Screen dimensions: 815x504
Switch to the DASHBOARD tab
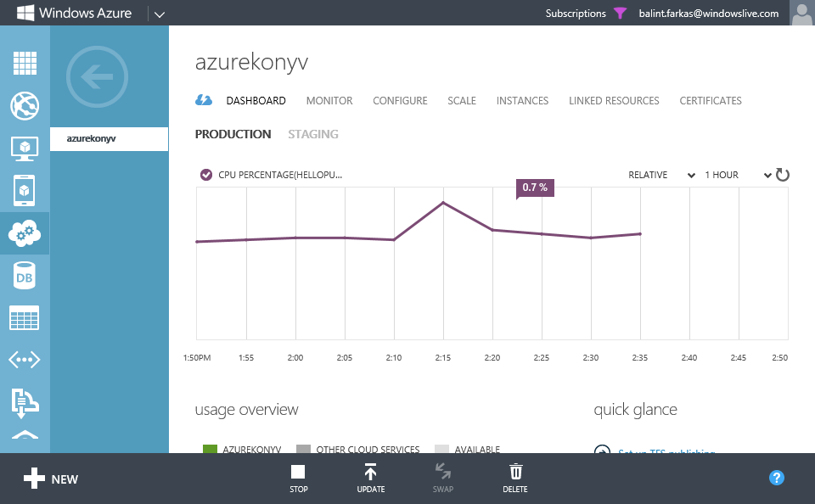point(256,101)
